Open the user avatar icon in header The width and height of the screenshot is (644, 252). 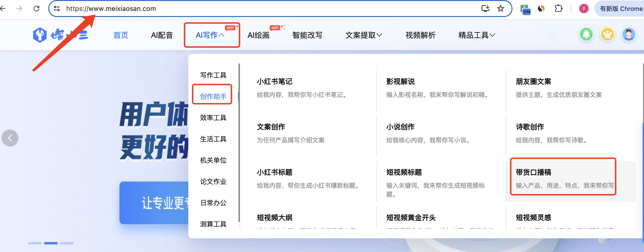pos(628,35)
